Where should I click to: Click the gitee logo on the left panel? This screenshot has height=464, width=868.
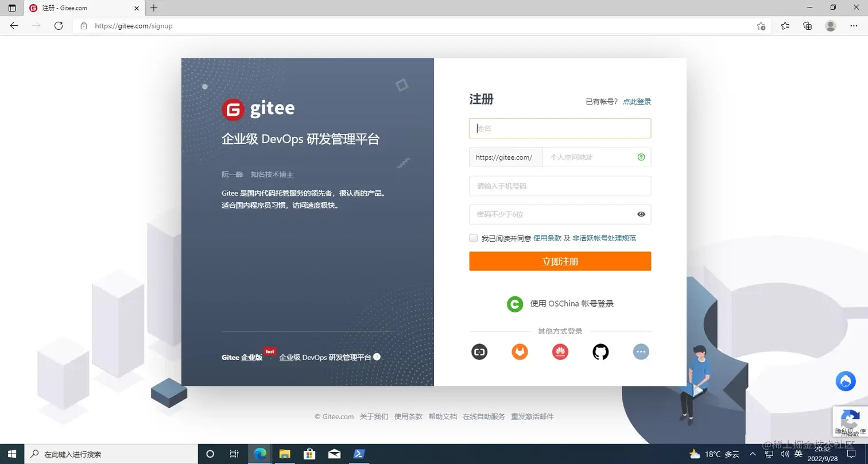258,109
